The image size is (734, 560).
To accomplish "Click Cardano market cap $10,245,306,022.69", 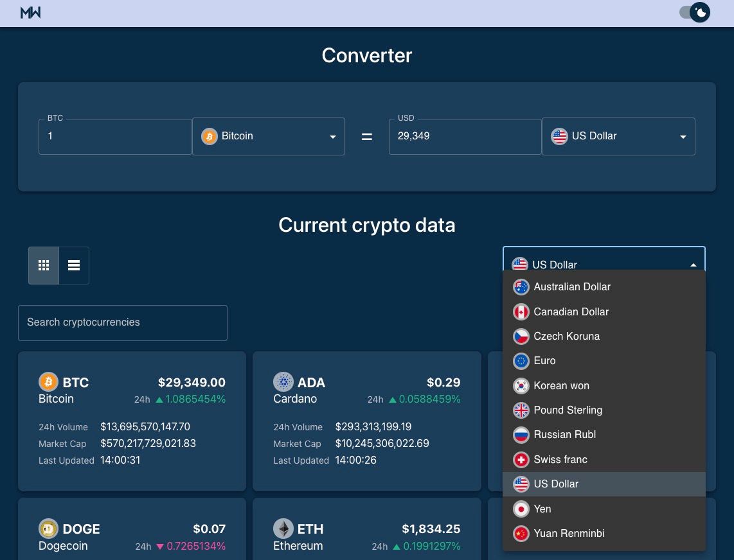I will tap(382, 444).
